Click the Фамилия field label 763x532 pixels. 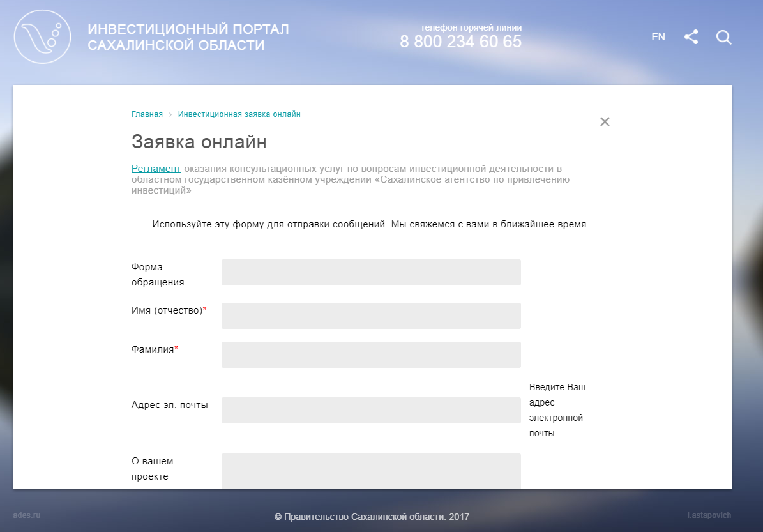tap(155, 349)
